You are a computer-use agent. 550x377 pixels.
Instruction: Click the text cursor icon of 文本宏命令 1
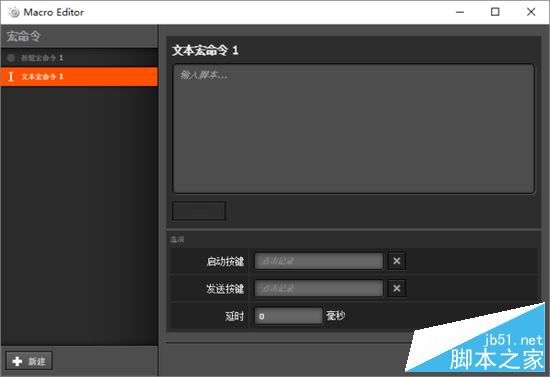[11, 76]
